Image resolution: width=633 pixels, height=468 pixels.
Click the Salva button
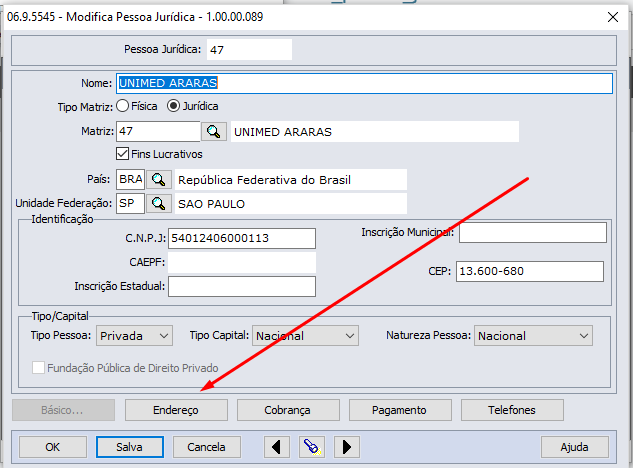pyautogui.click(x=130, y=447)
